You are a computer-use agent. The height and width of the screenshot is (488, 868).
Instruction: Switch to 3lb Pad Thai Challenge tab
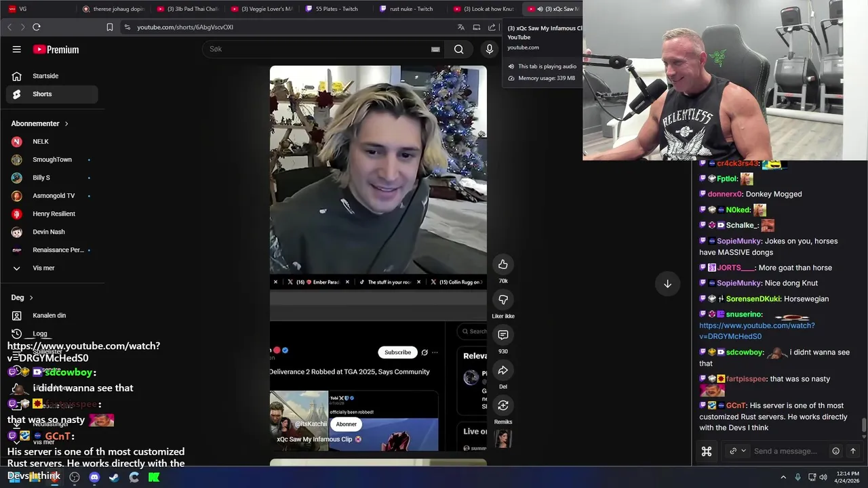[186, 9]
